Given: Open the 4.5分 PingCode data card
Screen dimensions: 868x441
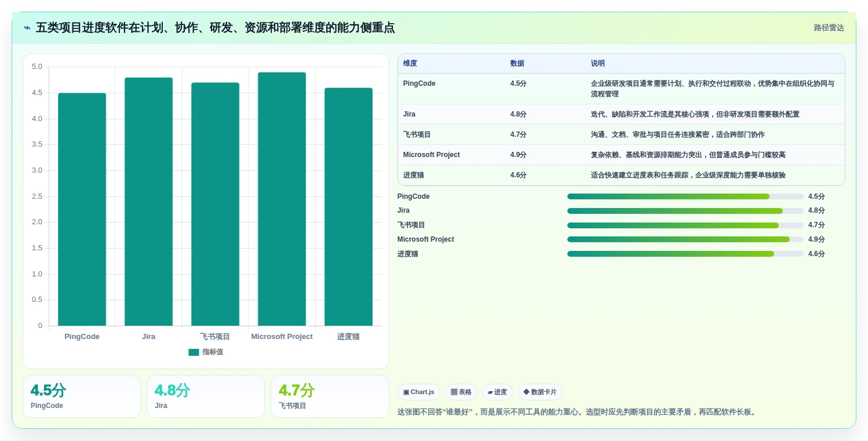Looking at the screenshot, I should click(x=82, y=396).
